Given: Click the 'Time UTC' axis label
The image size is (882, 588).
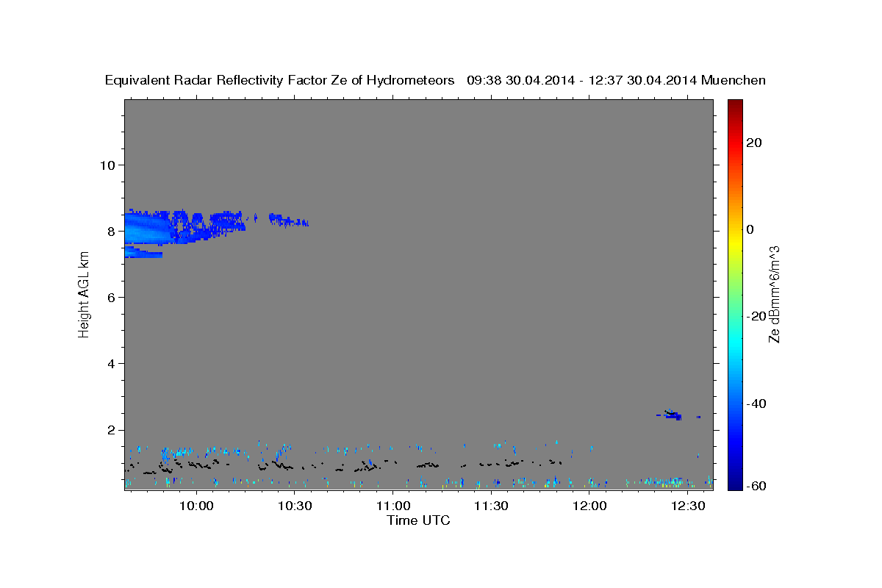Looking at the screenshot, I should (x=418, y=520).
